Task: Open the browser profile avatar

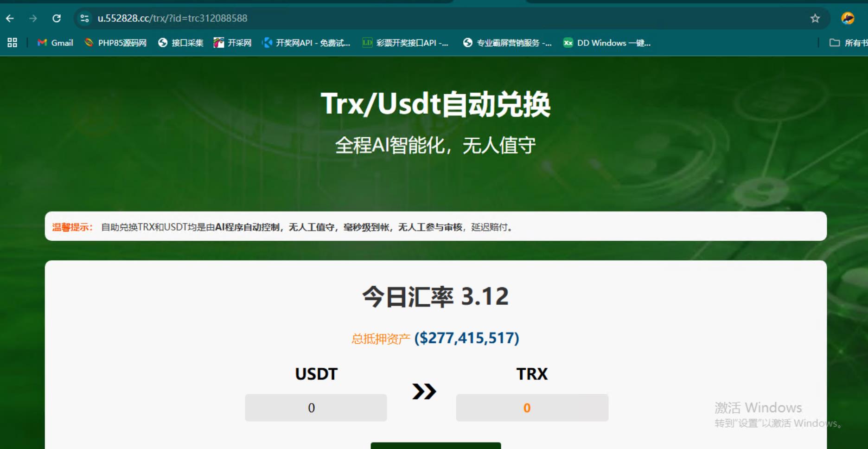Action: click(848, 18)
